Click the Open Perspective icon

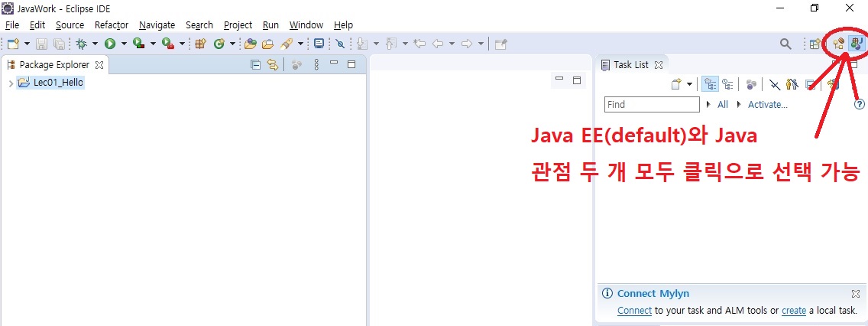815,44
